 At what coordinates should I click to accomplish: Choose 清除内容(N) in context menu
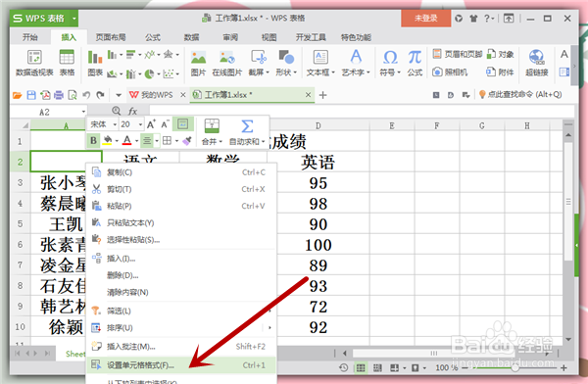[182, 292]
